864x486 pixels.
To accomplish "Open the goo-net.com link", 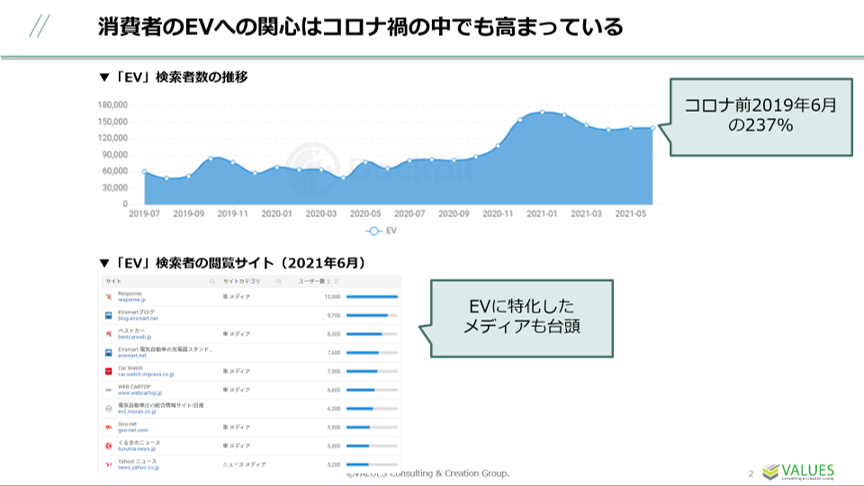I will [x=132, y=430].
